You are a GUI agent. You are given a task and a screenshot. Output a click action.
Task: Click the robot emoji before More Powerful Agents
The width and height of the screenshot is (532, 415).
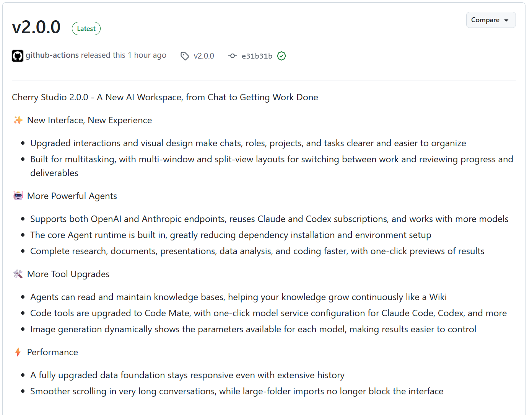tap(18, 196)
